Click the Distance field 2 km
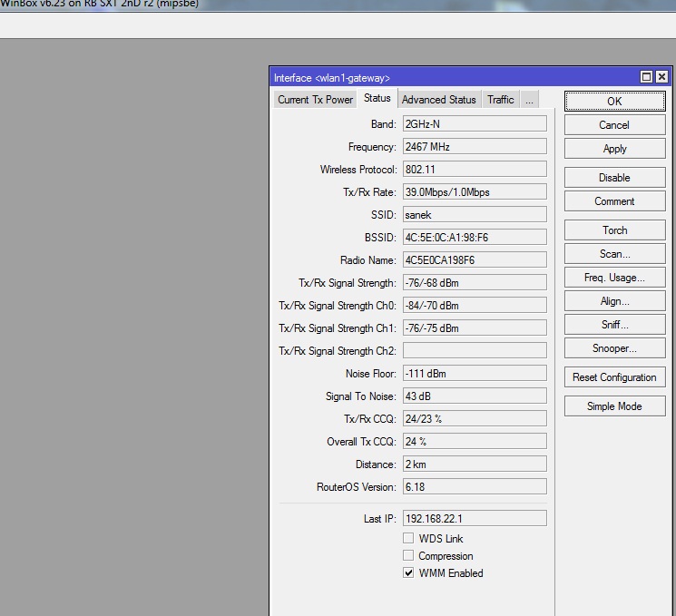 click(475, 464)
